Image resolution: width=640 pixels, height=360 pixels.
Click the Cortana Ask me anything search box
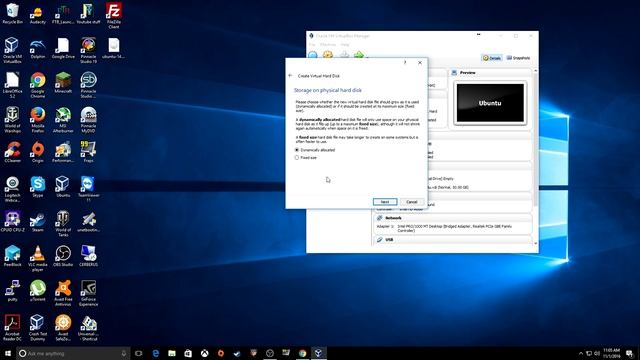[x=73, y=353]
